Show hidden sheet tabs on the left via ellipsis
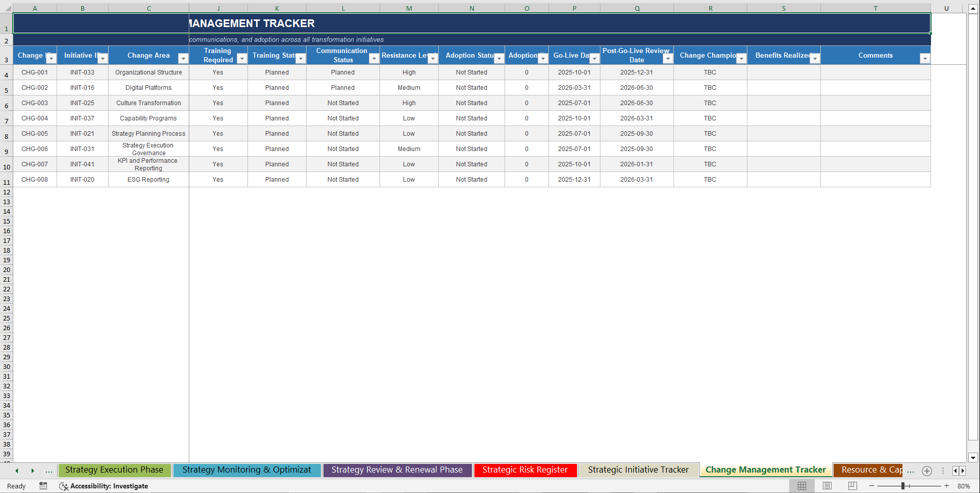This screenshot has height=493, width=980. (x=49, y=471)
